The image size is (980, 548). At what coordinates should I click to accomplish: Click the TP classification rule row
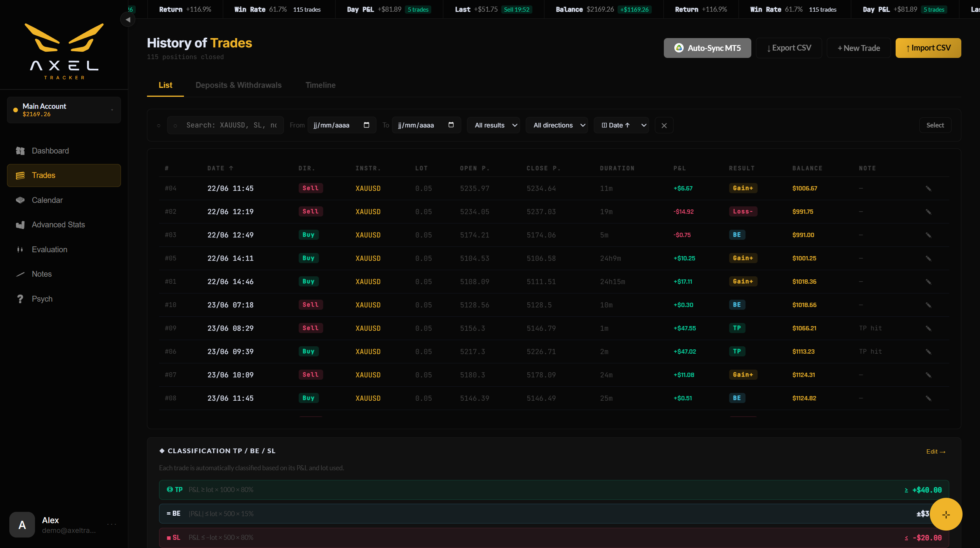tap(554, 490)
